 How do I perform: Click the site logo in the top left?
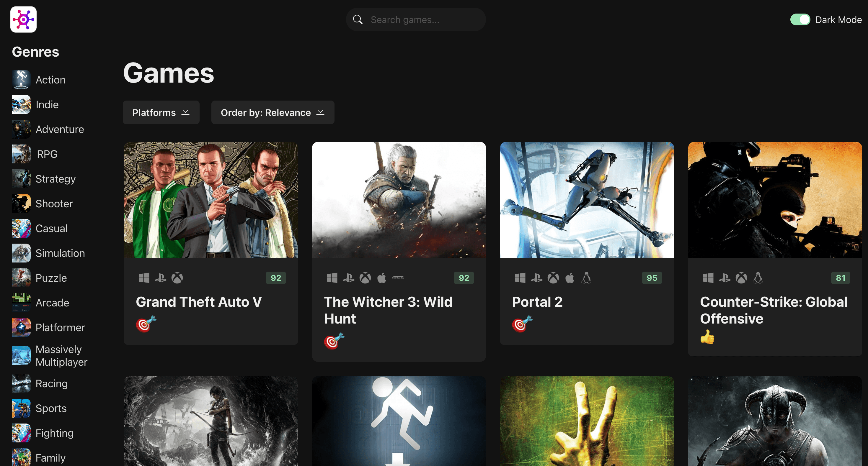click(x=23, y=19)
